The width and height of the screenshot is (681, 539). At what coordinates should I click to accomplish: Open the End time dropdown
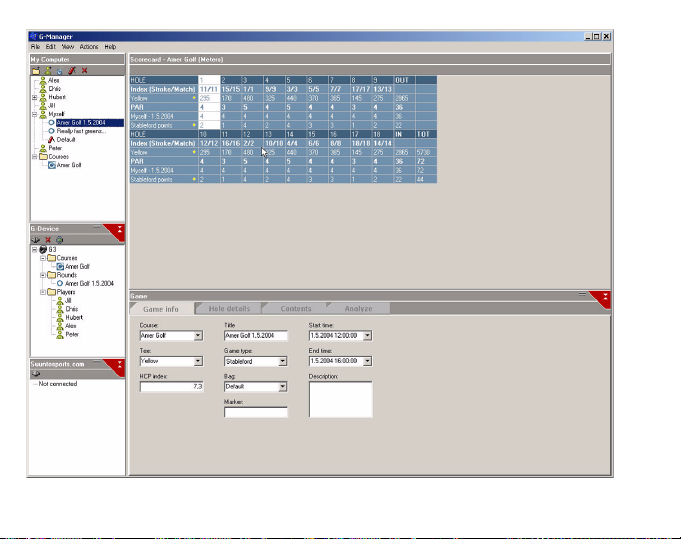point(367,361)
